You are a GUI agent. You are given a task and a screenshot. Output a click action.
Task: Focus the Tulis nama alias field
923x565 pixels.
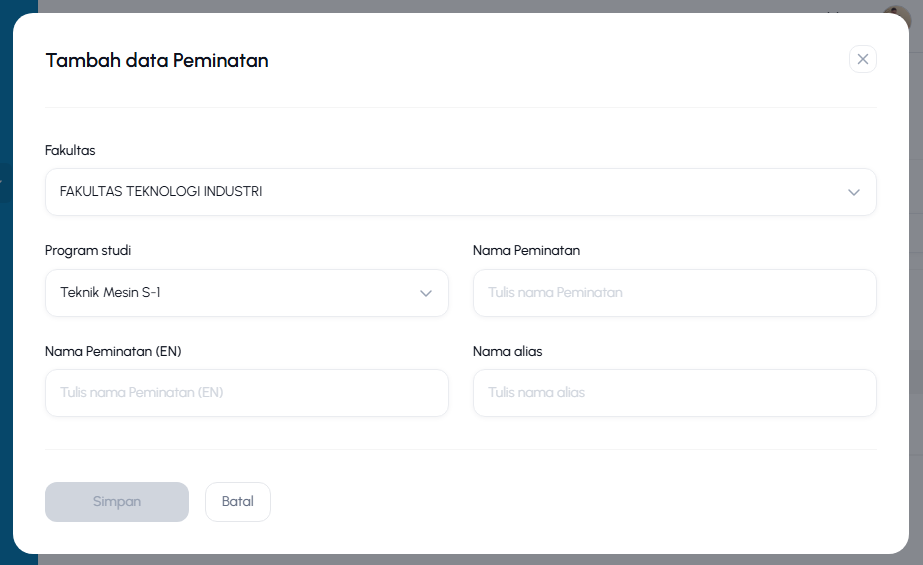point(675,393)
